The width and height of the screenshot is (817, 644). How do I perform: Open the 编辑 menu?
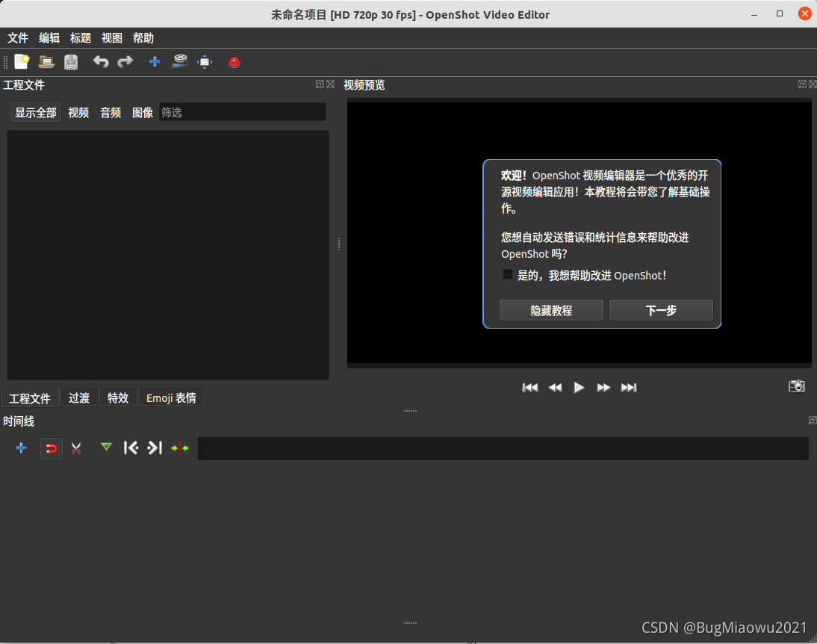point(49,38)
